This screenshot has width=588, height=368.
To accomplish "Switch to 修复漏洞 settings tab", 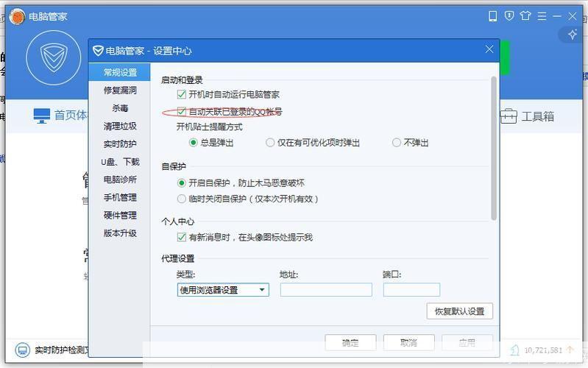I will (x=120, y=91).
